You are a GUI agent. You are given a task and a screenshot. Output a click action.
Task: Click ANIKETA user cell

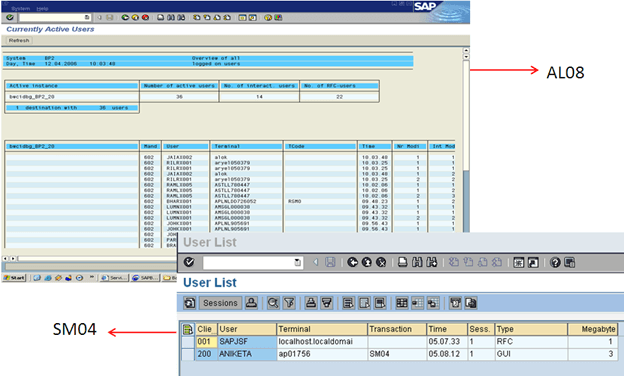point(247,354)
